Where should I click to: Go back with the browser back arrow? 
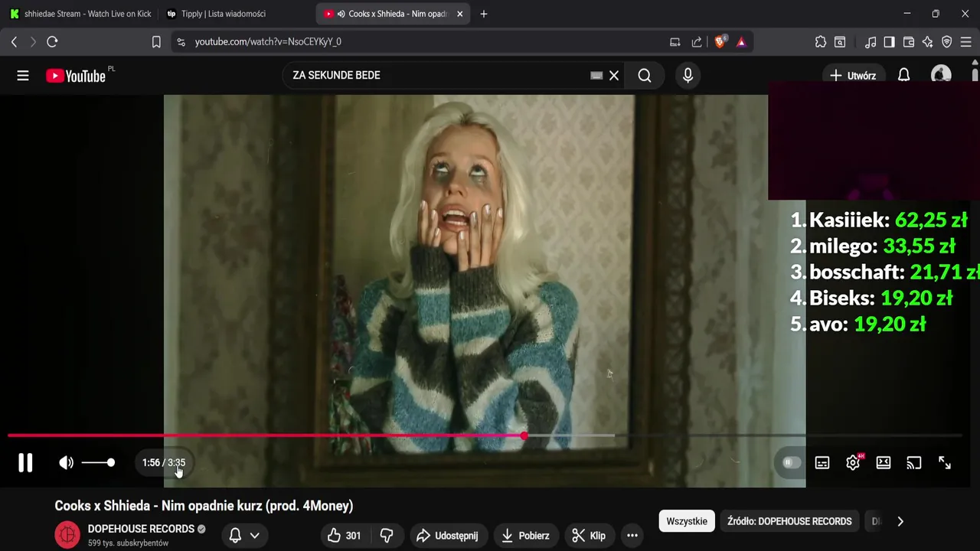[14, 42]
